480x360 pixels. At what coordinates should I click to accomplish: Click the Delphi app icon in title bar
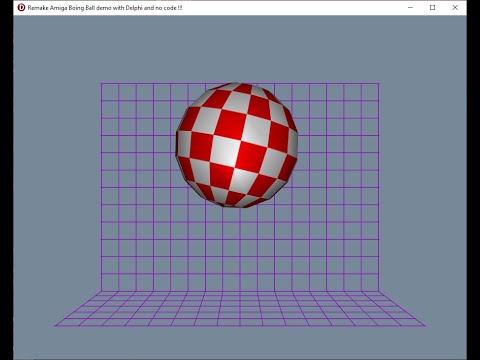pyautogui.click(x=21, y=7)
